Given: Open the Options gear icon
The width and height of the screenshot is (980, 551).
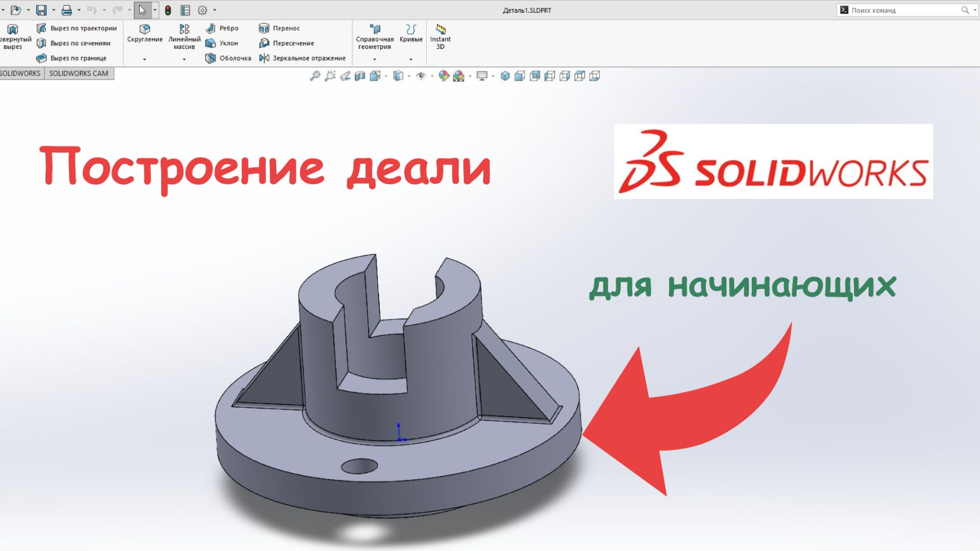Looking at the screenshot, I should (203, 10).
